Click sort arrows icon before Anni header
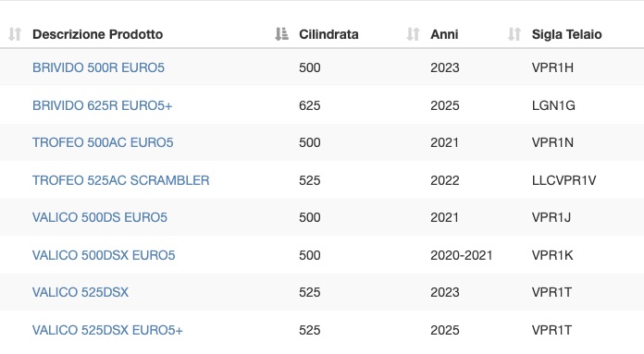644x354 pixels. (414, 34)
